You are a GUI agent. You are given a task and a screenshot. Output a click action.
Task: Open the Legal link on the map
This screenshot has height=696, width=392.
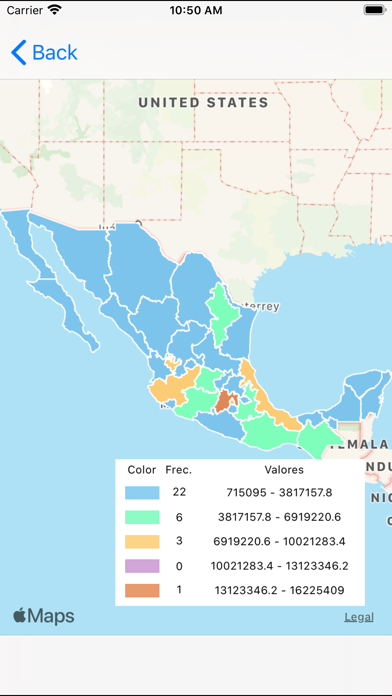coord(359,617)
